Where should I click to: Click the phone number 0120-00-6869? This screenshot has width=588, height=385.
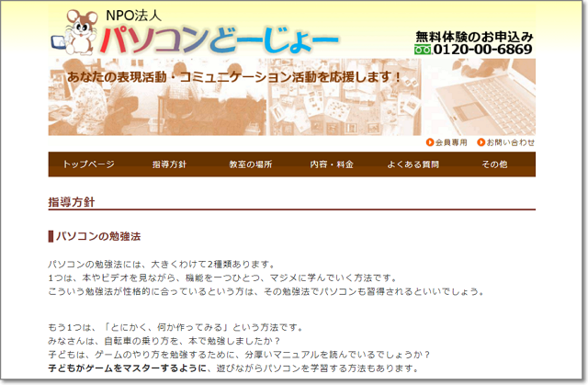point(482,50)
